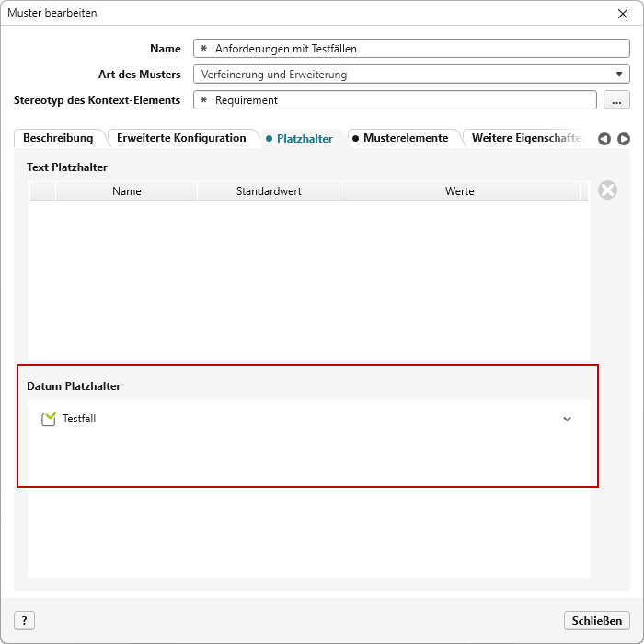This screenshot has height=644, width=644.
Task: Click the grey delete placeholder X icon
Action: pos(607,190)
